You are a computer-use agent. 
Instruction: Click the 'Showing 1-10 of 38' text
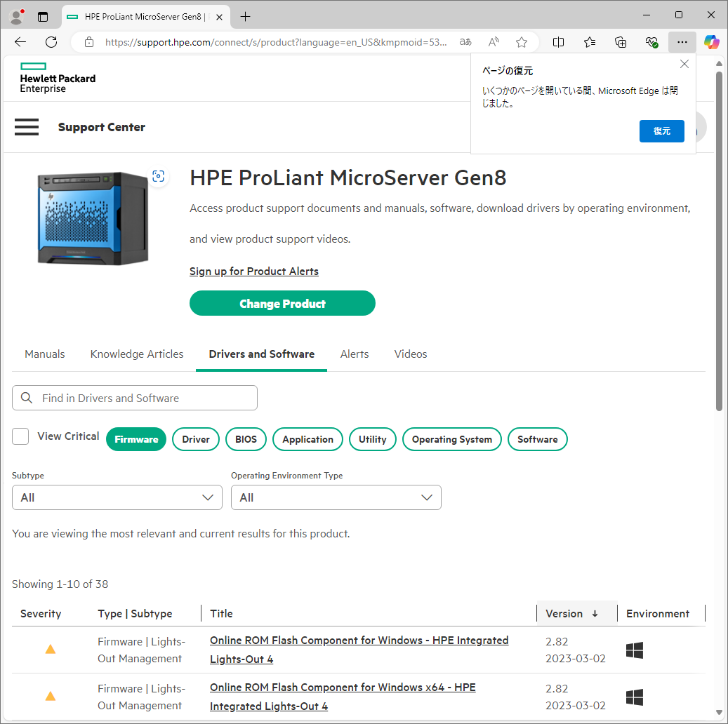60,584
